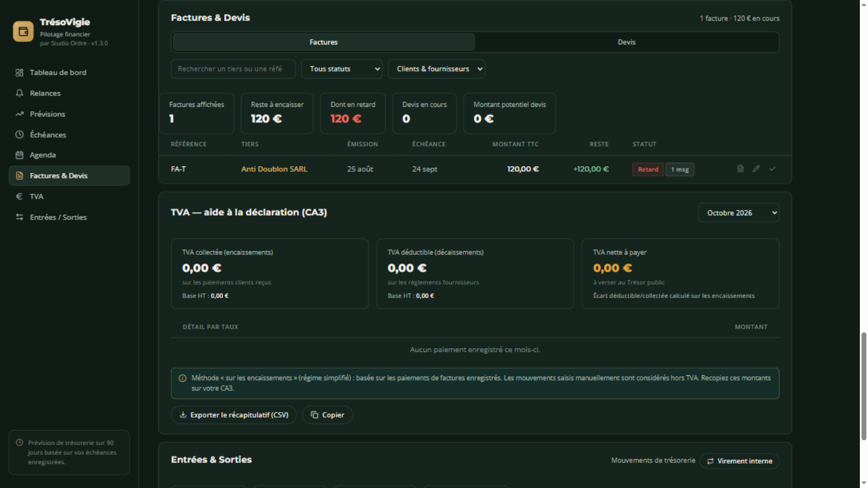
Task: Open the Tous statuts filter dropdown
Action: pyautogui.click(x=342, y=69)
